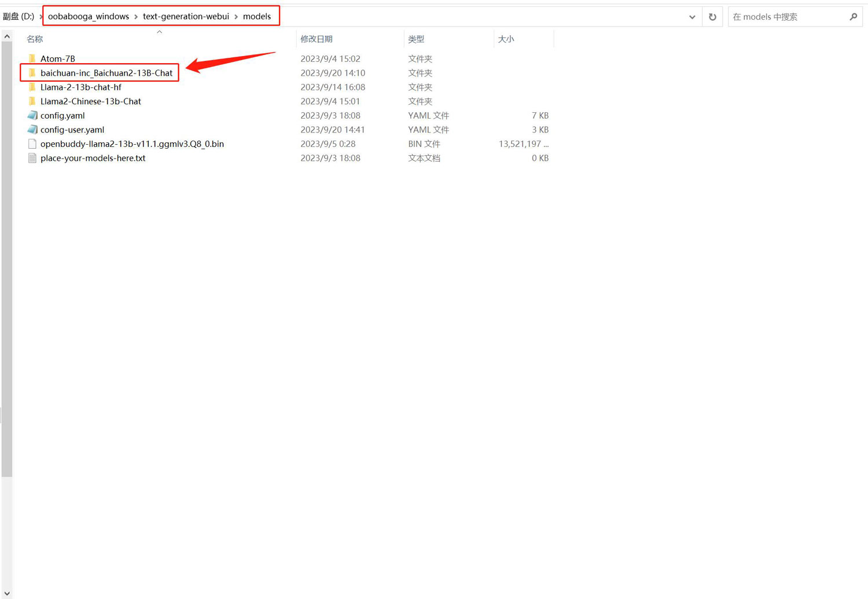Click the 13,521,197 size of openbuddy file
The width and height of the screenshot is (868, 599).
pyautogui.click(x=524, y=144)
